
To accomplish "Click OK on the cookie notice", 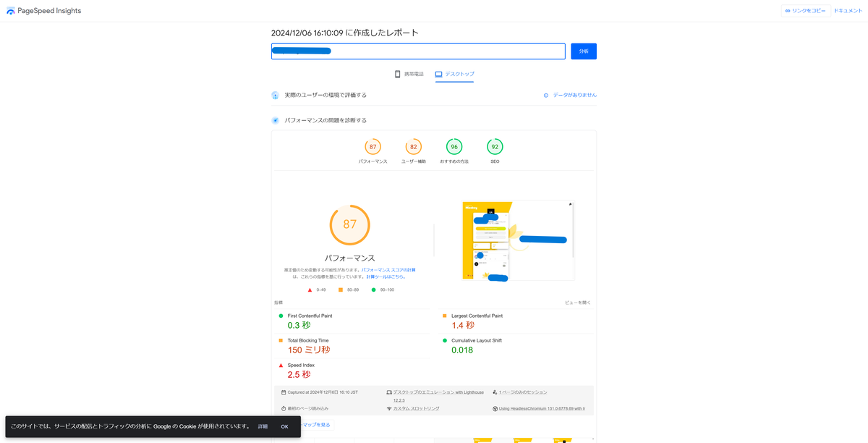I will pos(284,426).
